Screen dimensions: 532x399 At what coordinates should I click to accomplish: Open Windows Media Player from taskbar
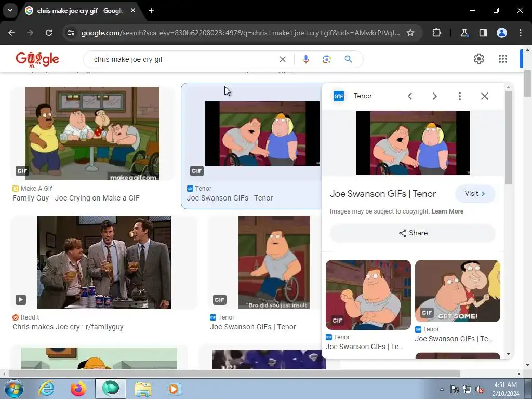click(x=175, y=389)
